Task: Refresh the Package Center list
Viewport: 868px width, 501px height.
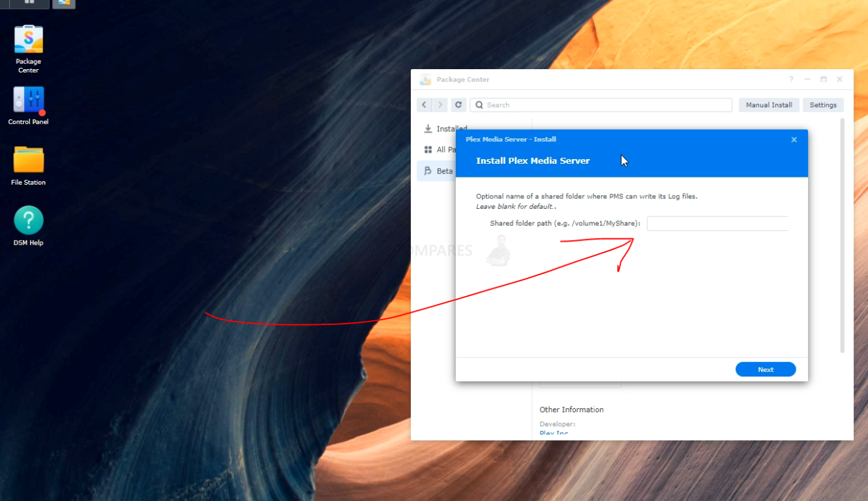Action: coord(458,104)
